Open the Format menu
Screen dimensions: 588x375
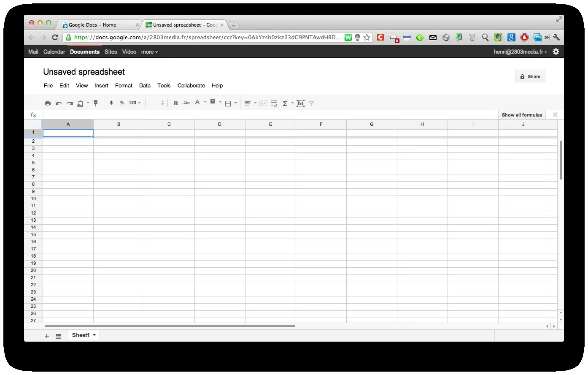tap(124, 86)
